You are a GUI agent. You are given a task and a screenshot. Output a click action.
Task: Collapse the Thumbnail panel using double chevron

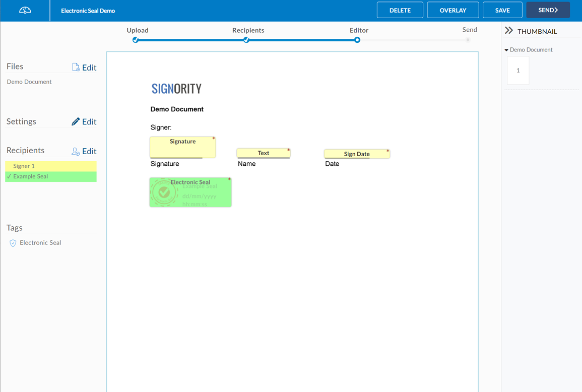tap(509, 31)
